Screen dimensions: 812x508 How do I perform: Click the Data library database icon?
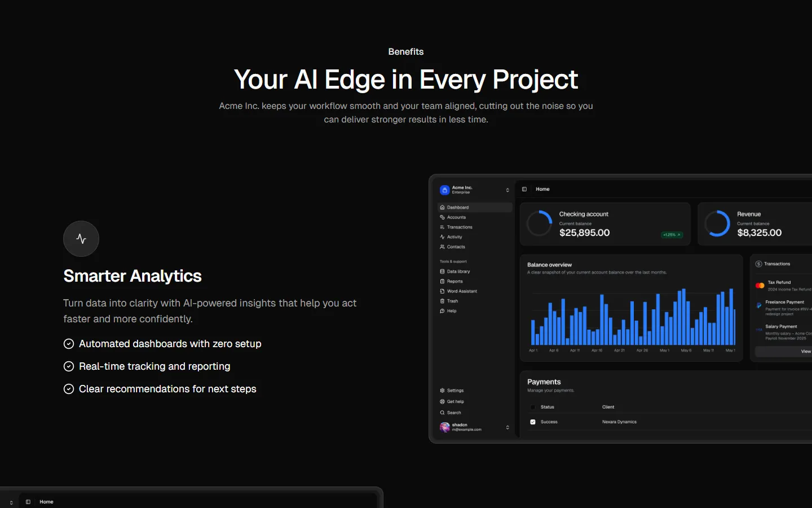coord(443,271)
